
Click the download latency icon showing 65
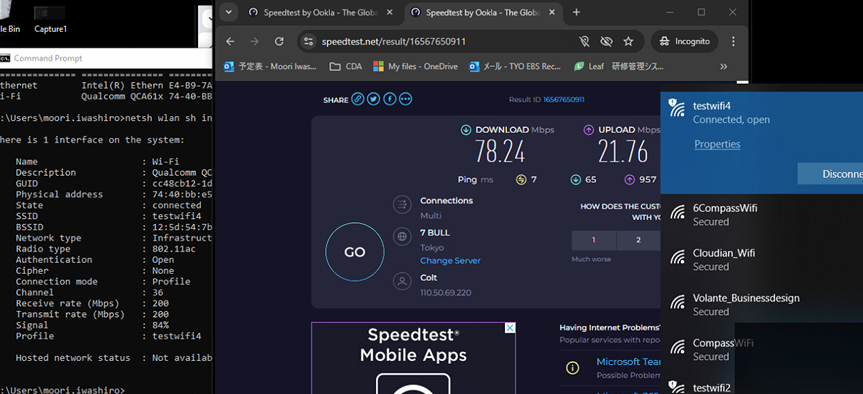point(576,179)
